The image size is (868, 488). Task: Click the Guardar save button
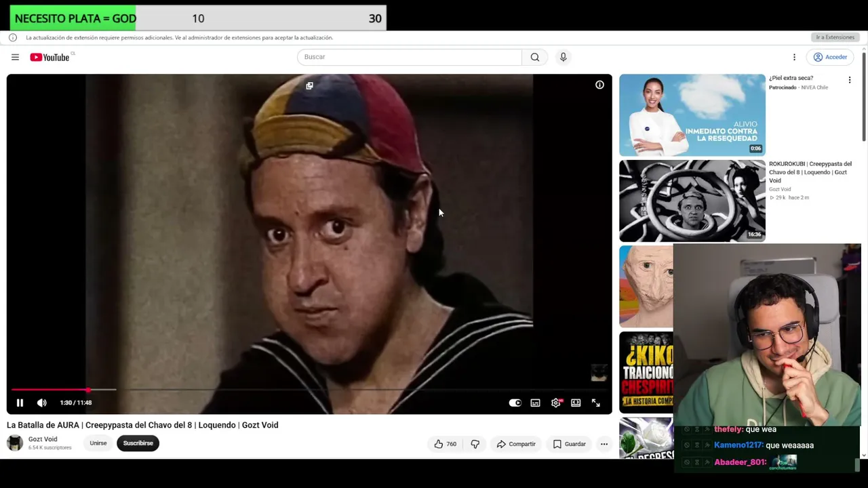point(569,444)
